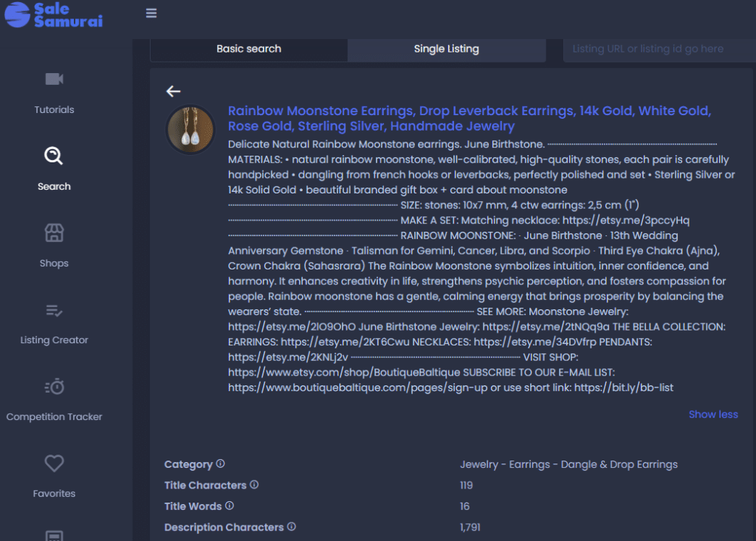The width and height of the screenshot is (756, 541).
Task: Select the Search magnifier icon
Action: [54, 156]
